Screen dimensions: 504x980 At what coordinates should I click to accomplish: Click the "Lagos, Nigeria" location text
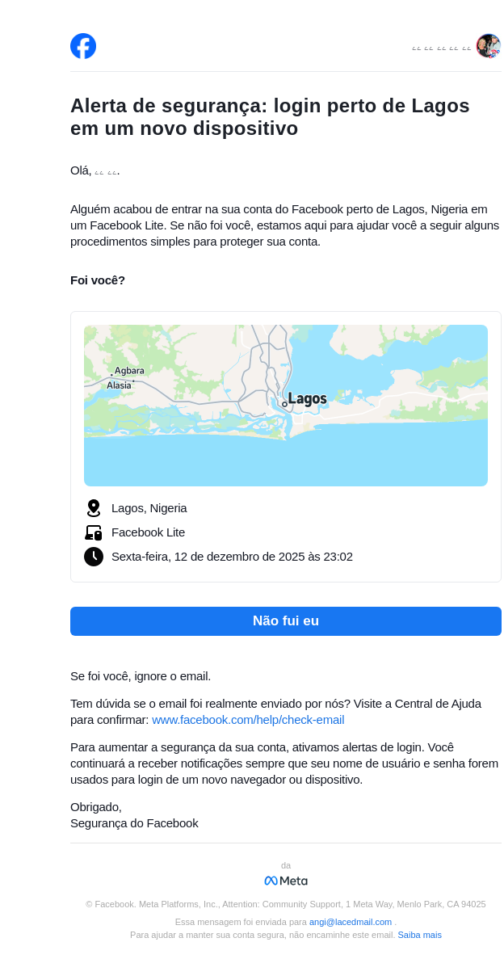pyautogui.click(x=149, y=508)
